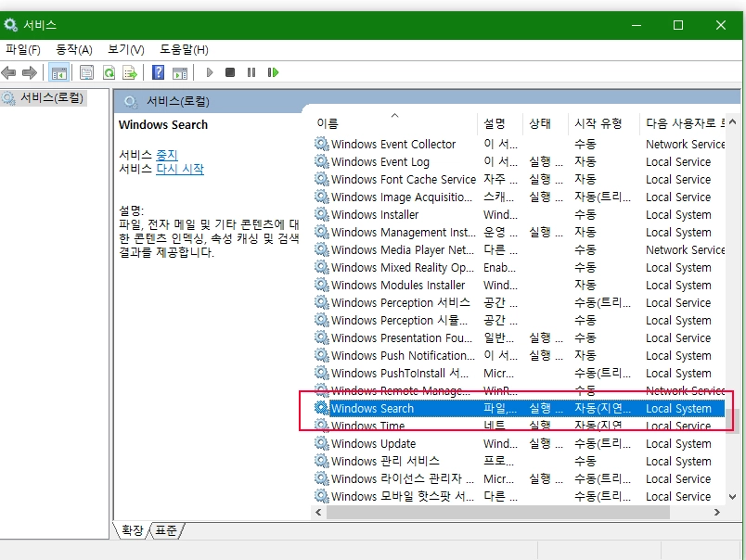Screen dimensions: 746x560
Task: Select the Windows Update row
Action: (x=519, y=443)
